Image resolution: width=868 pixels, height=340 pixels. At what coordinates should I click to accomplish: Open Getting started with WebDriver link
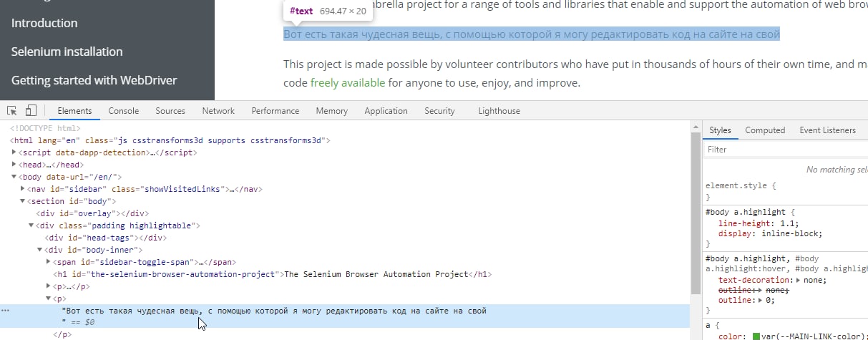click(x=94, y=80)
